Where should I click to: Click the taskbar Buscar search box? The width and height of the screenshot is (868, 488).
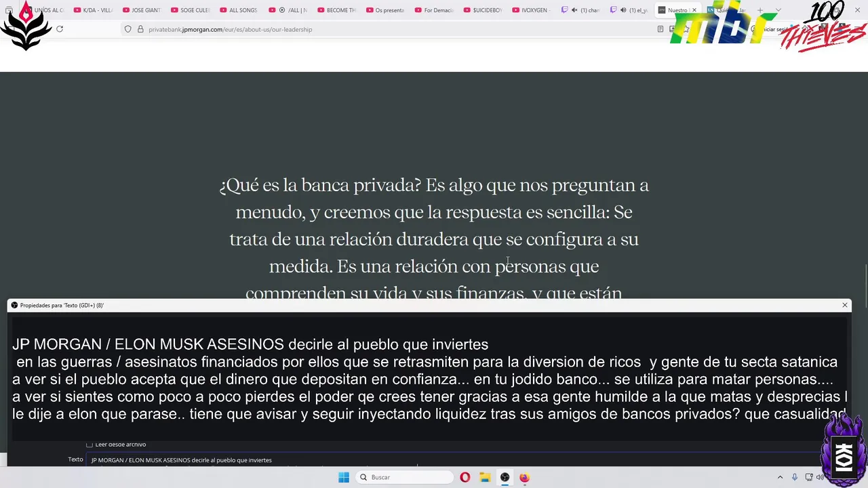tap(404, 477)
